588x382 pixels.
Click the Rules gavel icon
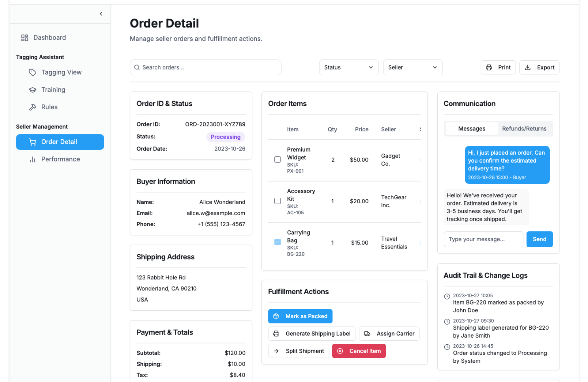[x=32, y=107]
